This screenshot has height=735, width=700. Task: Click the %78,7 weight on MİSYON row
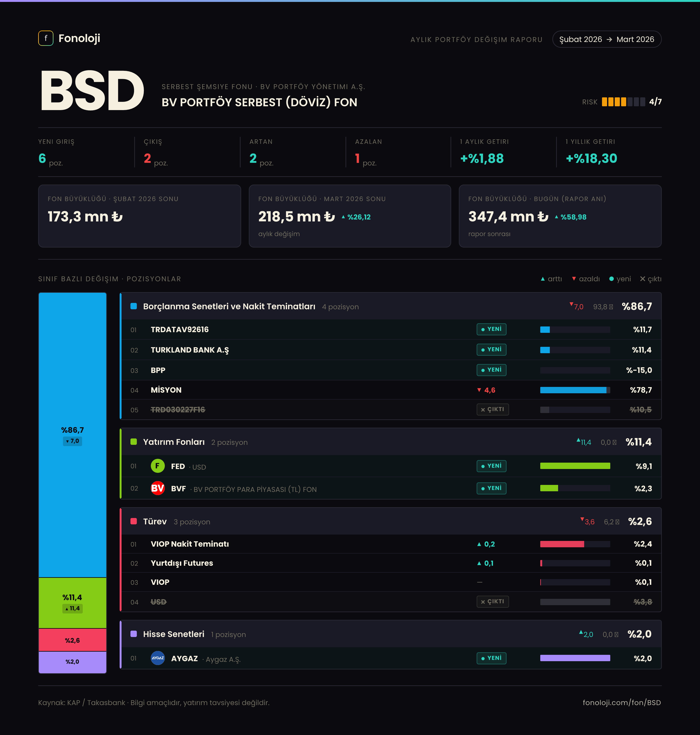(x=641, y=390)
